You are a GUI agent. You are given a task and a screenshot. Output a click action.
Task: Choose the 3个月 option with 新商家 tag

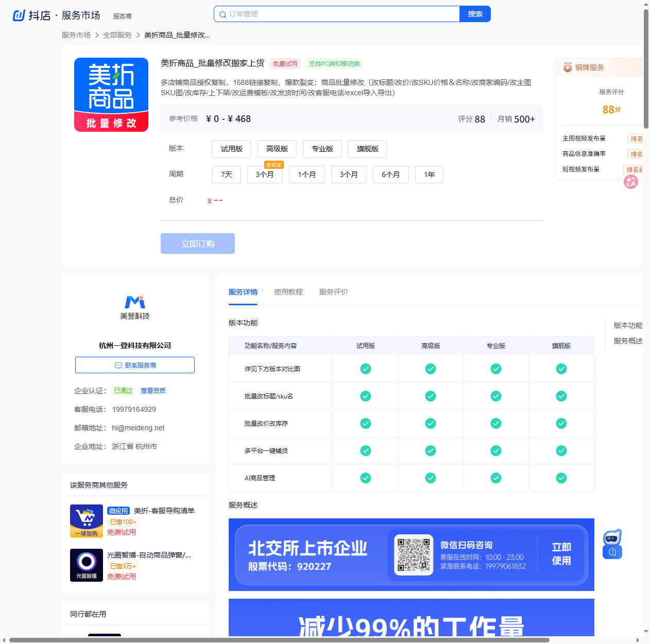pos(265,175)
